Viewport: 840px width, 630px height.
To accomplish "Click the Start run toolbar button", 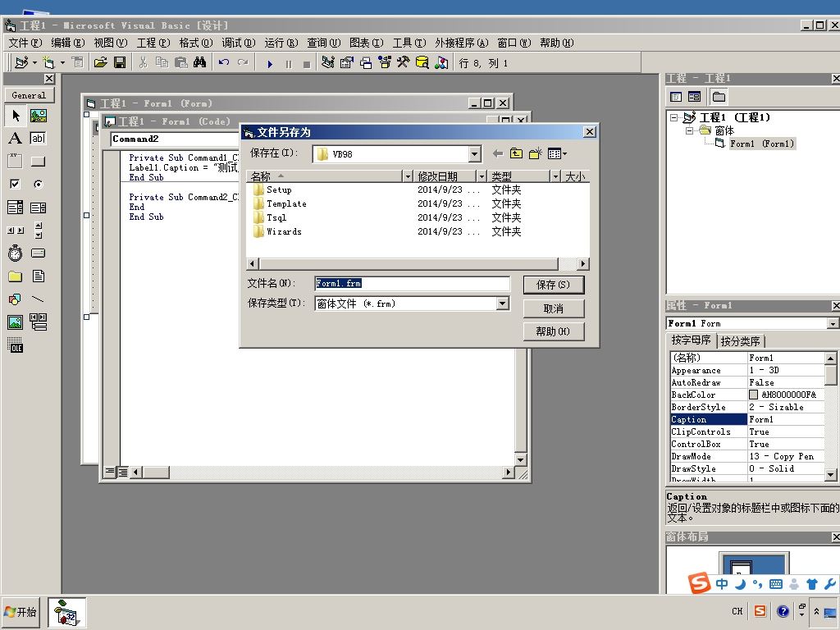I will pos(270,64).
